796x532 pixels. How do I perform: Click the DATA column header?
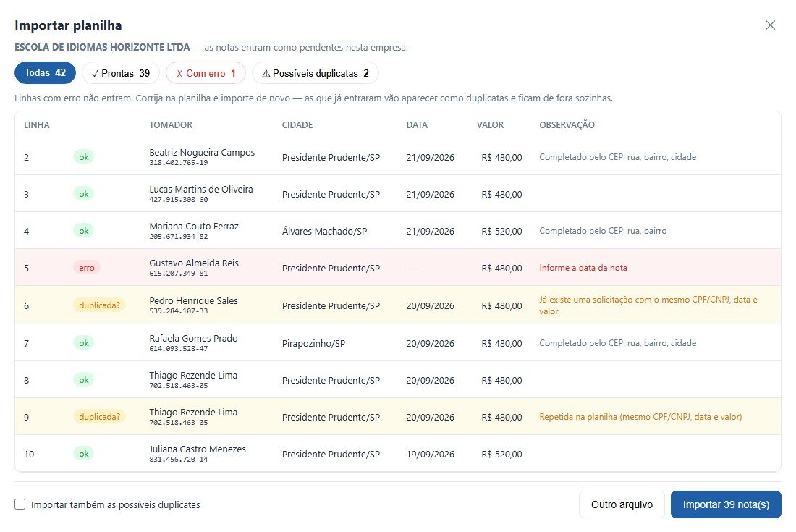[x=417, y=125]
